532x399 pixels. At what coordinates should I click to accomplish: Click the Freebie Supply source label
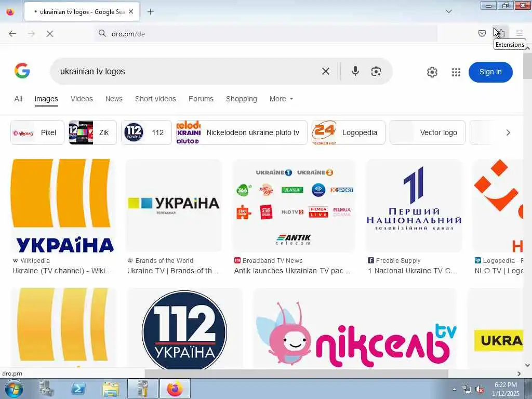(x=398, y=261)
